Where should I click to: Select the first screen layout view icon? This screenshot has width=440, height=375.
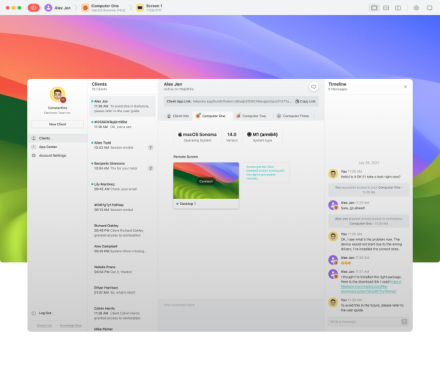[x=374, y=8]
